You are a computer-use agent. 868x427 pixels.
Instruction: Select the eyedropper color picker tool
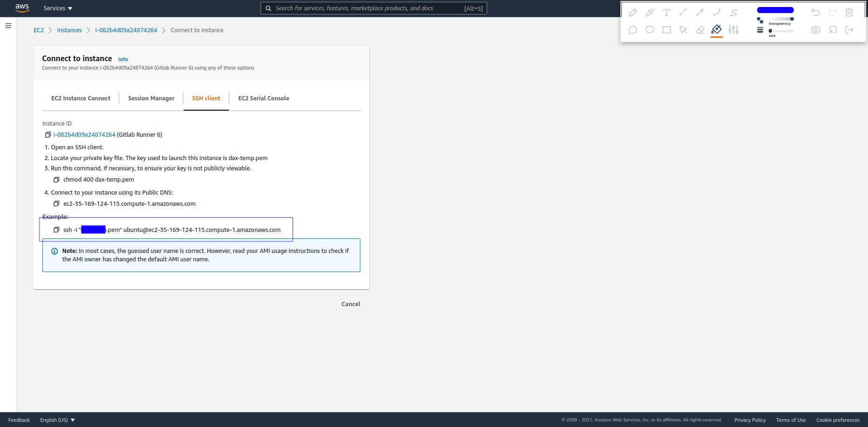[x=649, y=13]
